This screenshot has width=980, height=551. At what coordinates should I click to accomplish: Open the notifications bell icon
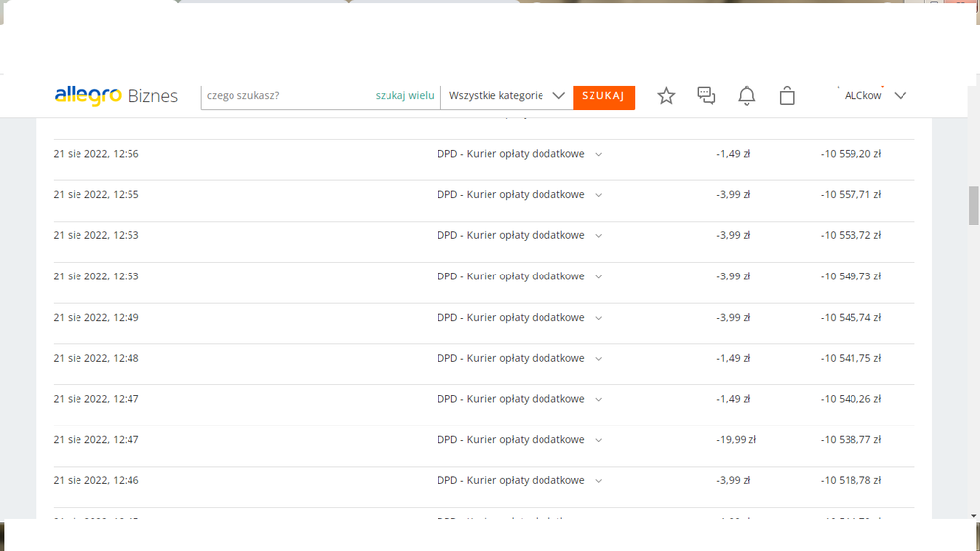coord(747,96)
